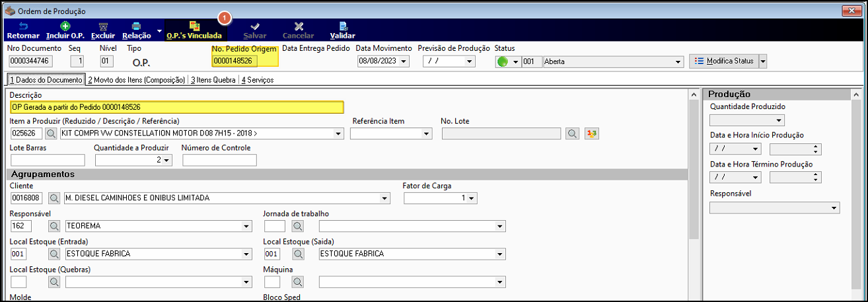Click the Nível field
This screenshot has width=868, height=302.
point(106,61)
